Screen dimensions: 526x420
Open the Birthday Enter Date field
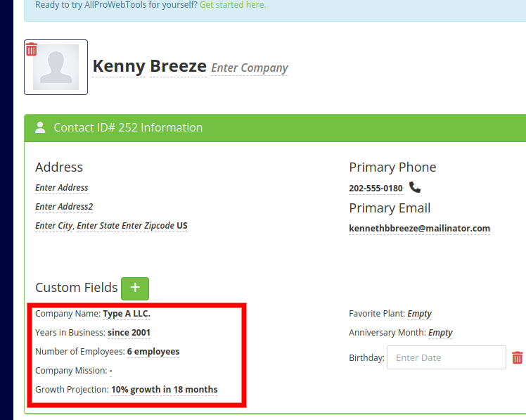446,357
